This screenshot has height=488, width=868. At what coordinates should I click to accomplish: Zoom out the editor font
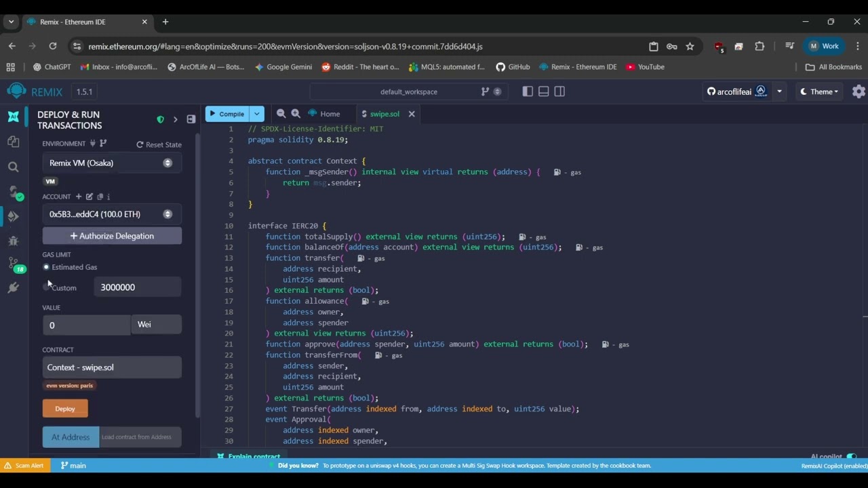click(x=281, y=114)
